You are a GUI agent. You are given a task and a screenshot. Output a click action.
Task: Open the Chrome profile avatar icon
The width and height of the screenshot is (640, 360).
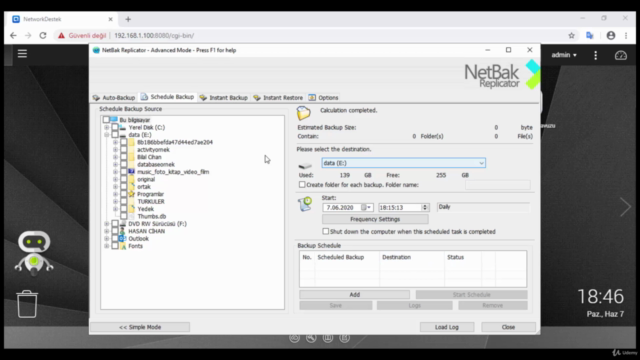click(x=611, y=36)
